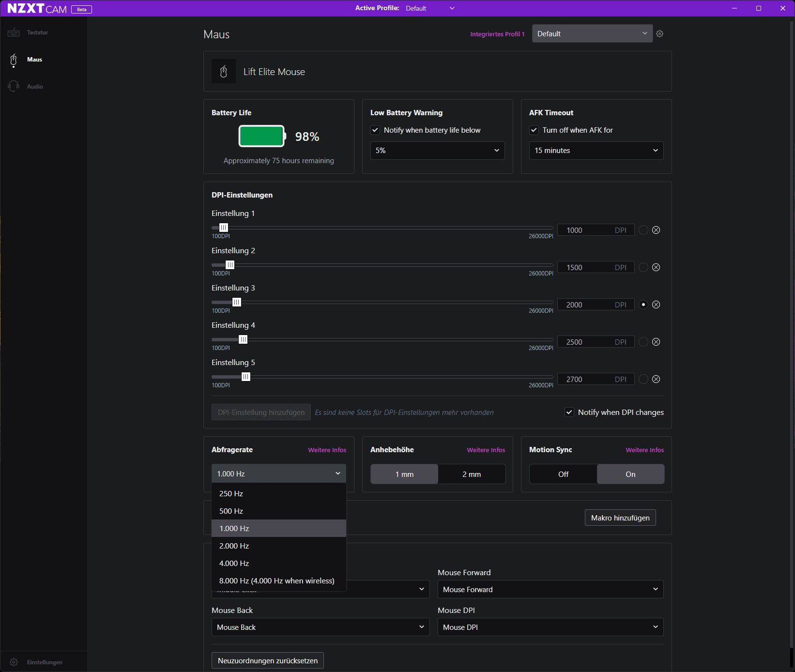Click Einstellung 2 DPI slider handle
The image size is (795, 672).
[230, 265]
